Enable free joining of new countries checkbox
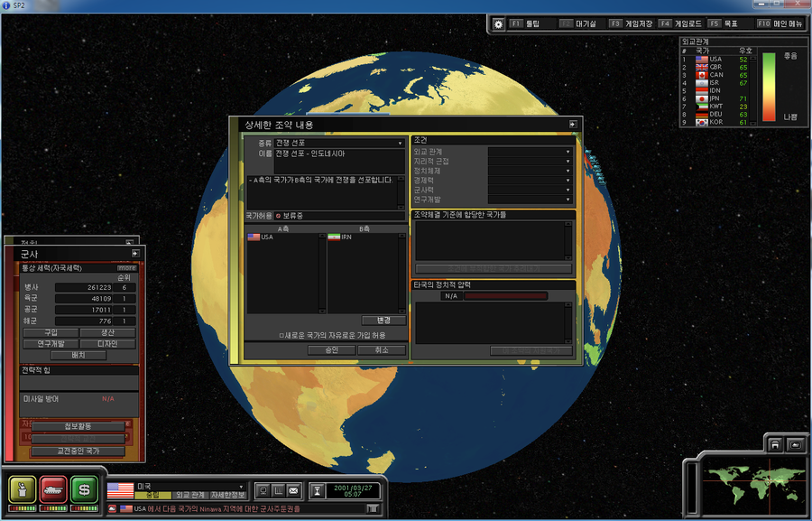This screenshot has height=521, width=812. tap(281, 335)
